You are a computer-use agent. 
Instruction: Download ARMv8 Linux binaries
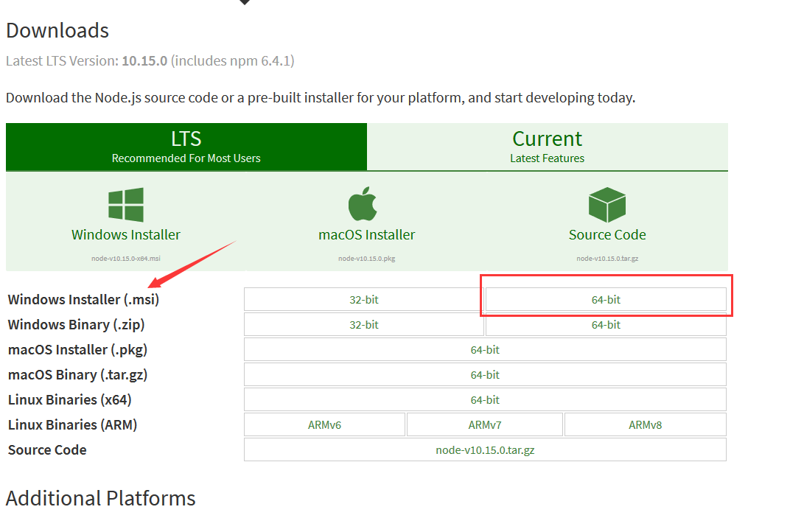(x=645, y=425)
